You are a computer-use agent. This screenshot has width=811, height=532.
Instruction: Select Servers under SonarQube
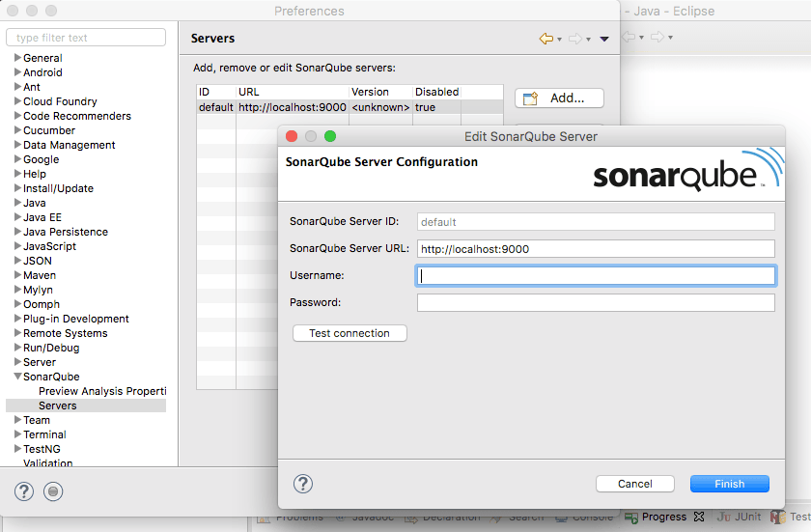tap(57, 406)
